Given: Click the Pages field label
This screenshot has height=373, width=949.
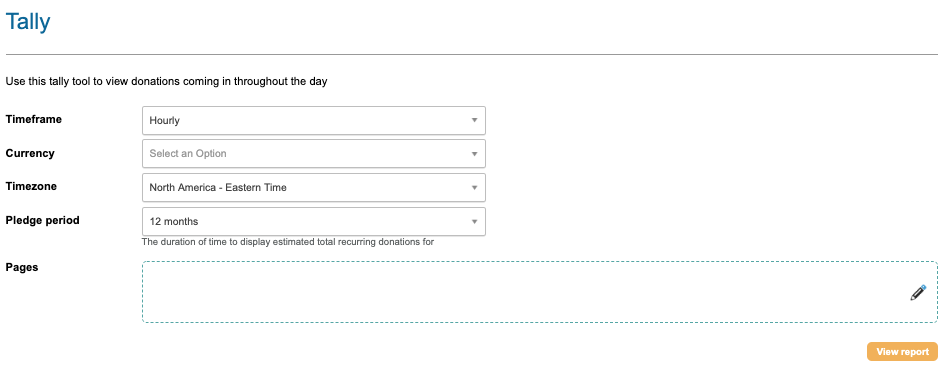Looking at the screenshot, I should tap(22, 267).
